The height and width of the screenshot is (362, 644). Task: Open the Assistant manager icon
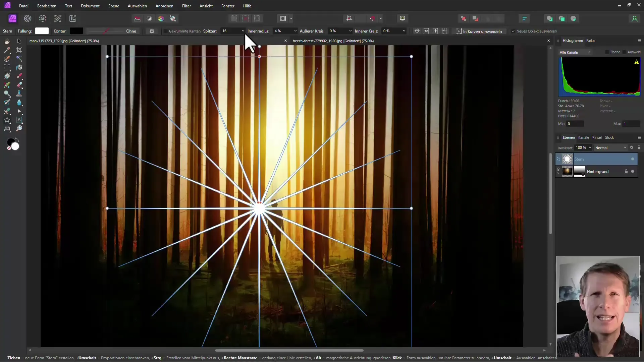click(x=402, y=18)
